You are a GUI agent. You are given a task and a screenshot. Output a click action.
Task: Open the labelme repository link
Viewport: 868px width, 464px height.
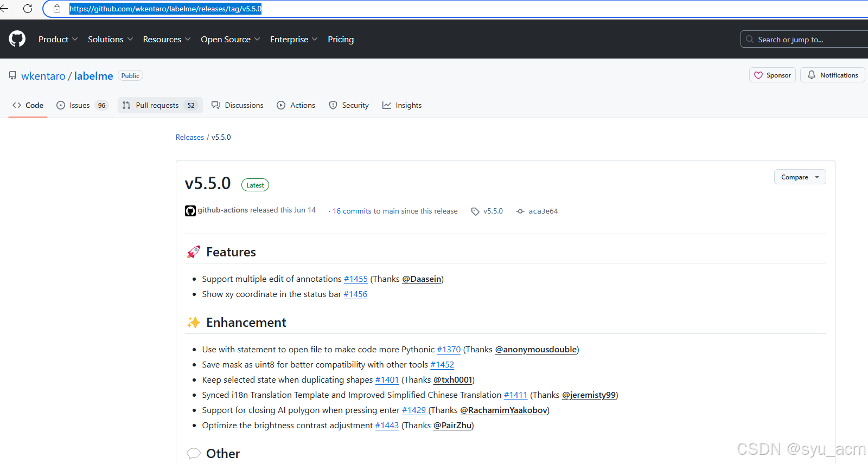click(x=93, y=76)
